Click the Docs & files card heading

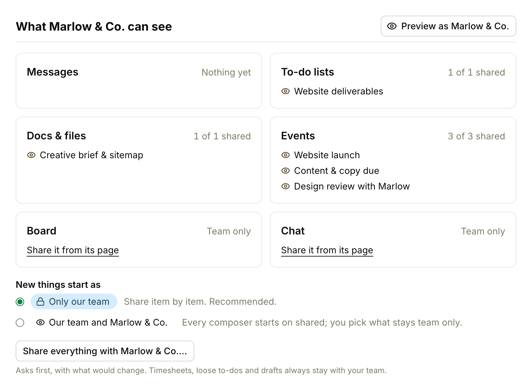pos(56,136)
